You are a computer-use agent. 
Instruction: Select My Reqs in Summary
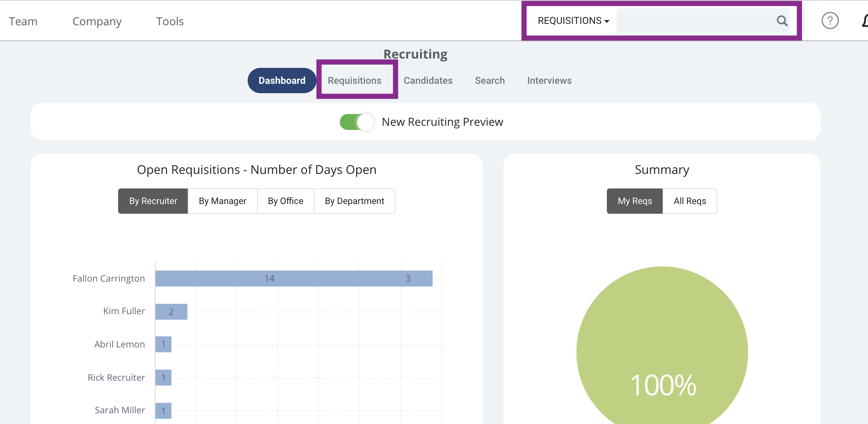point(635,201)
